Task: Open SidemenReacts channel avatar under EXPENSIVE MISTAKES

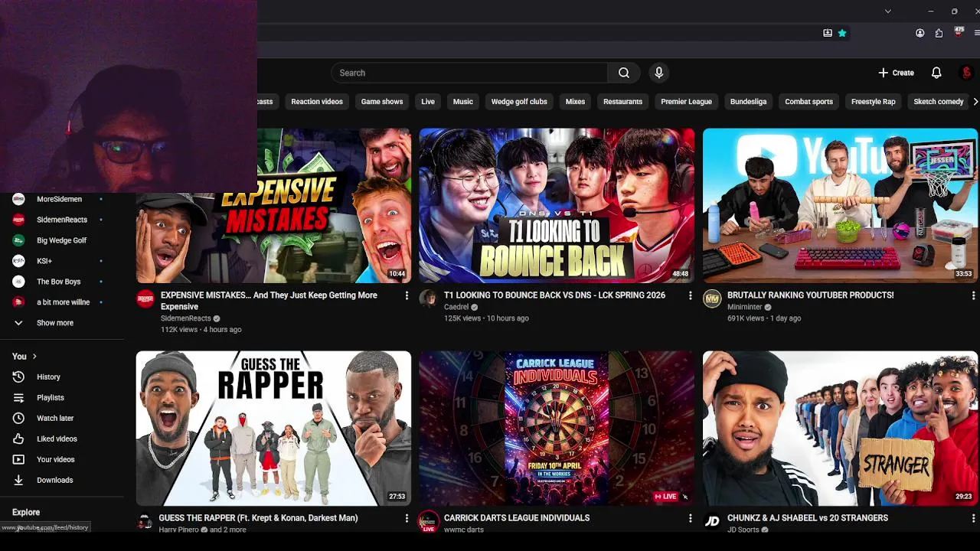Action: point(145,298)
